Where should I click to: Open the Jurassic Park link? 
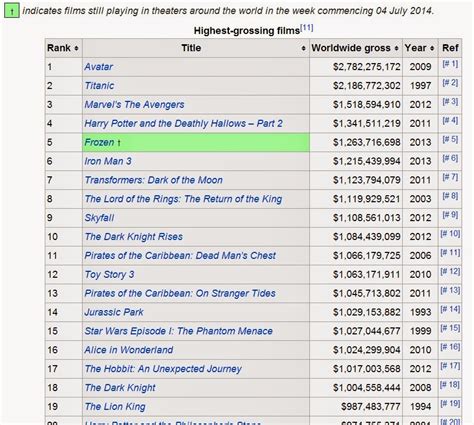pos(114,312)
